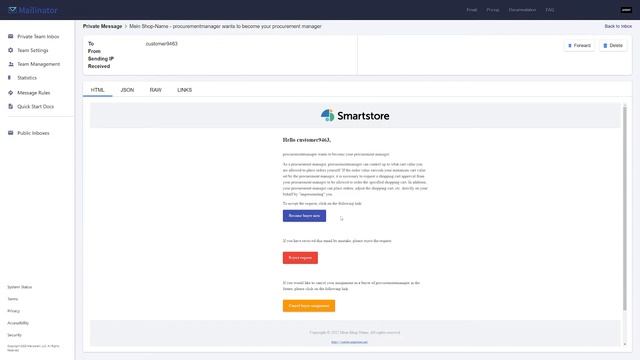Open Accessibility footer link
Image resolution: width=640 pixels, height=360 pixels.
coord(18,323)
